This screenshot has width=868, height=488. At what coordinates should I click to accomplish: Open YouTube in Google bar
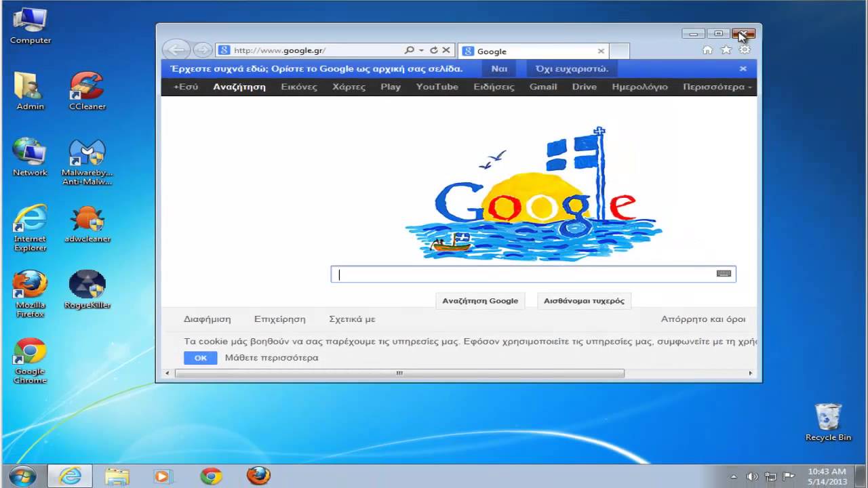[437, 87]
